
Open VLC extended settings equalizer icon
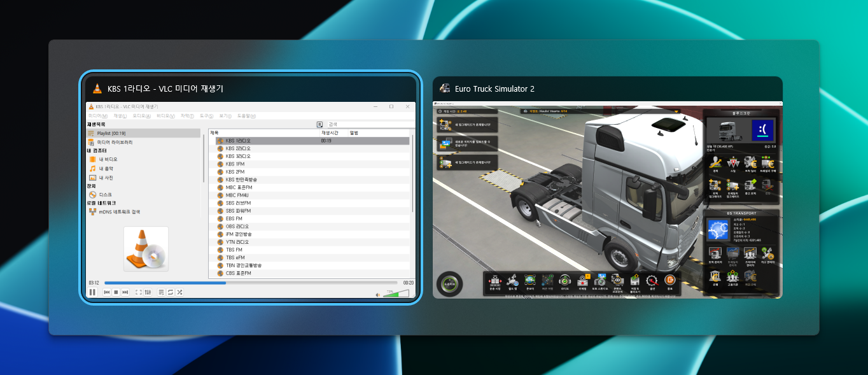tap(148, 292)
